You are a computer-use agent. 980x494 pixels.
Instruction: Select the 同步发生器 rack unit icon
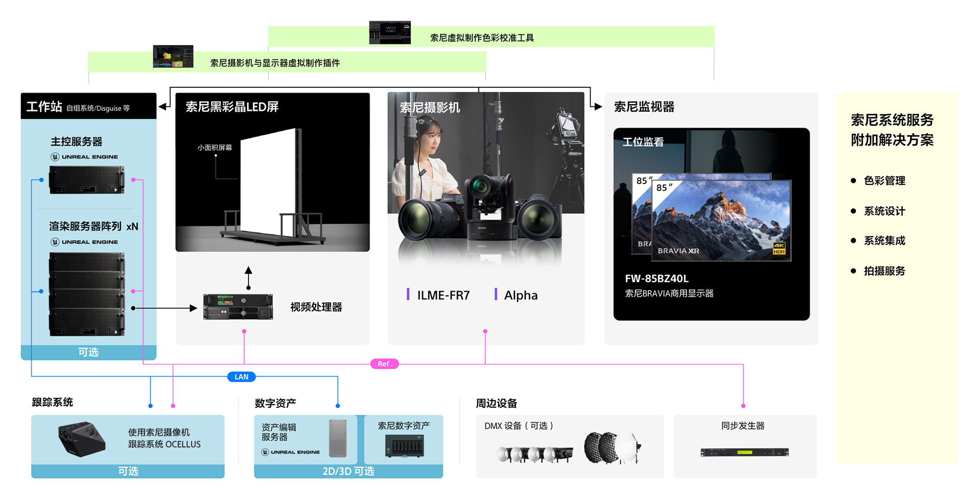coord(744,452)
